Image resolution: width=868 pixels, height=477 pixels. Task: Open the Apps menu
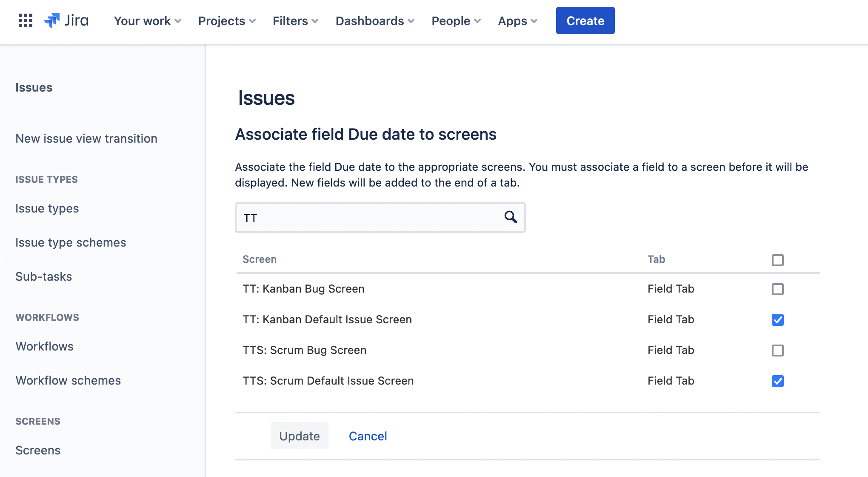click(x=517, y=21)
